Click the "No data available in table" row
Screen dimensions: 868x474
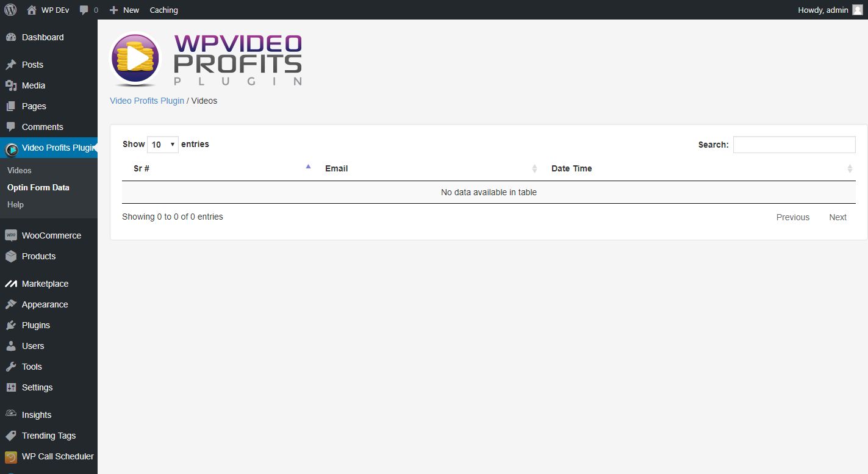click(x=489, y=192)
